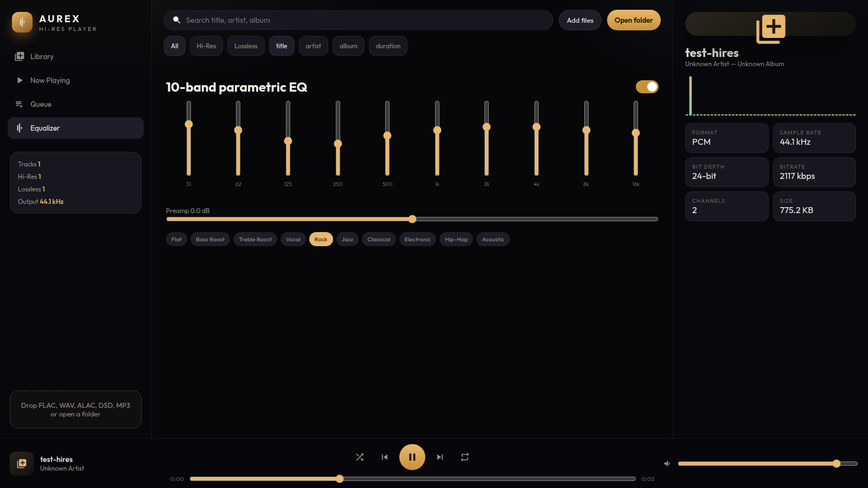Sort tracks by album
The image size is (868, 488).
pyautogui.click(x=348, y=46)
